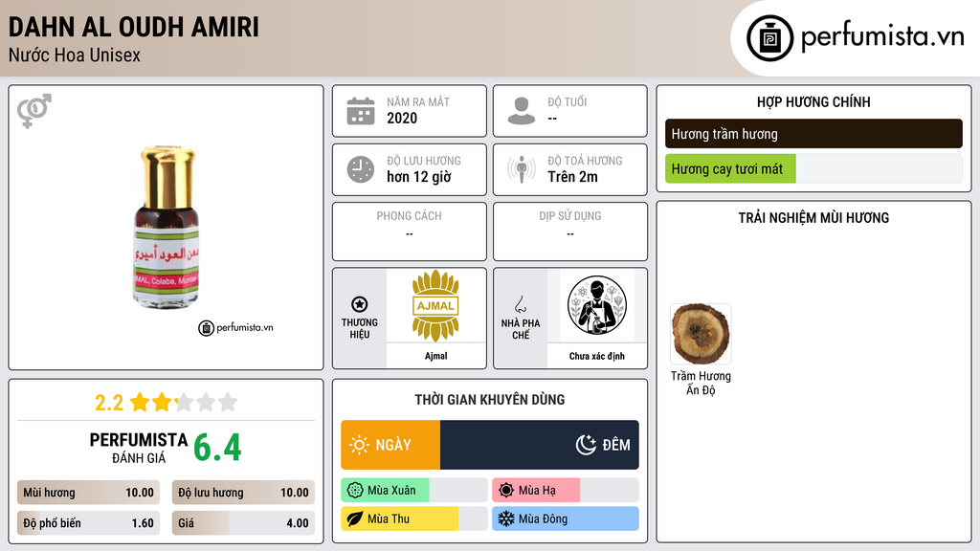
Task: Click the Perfumista score 6.4
Action: 217,448
